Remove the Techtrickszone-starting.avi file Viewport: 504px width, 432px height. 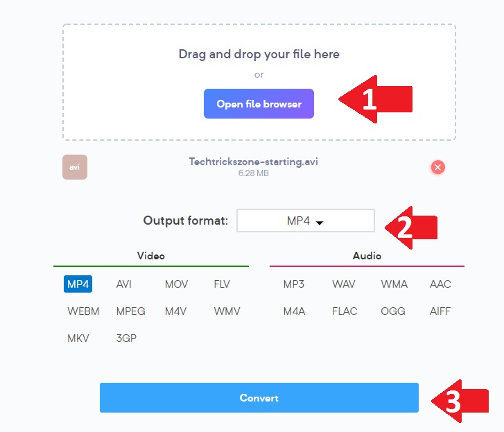(437, 167)
